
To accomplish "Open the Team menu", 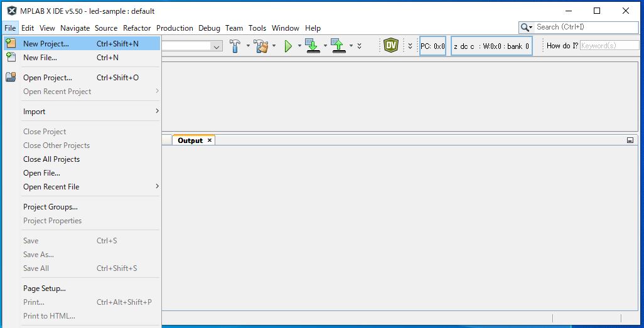I will 234,28.
